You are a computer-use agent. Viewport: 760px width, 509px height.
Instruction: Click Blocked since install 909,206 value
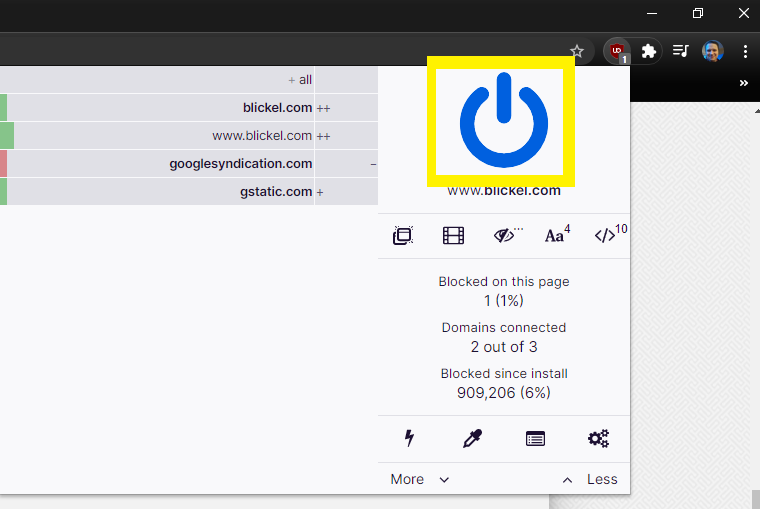coord(504,392)
